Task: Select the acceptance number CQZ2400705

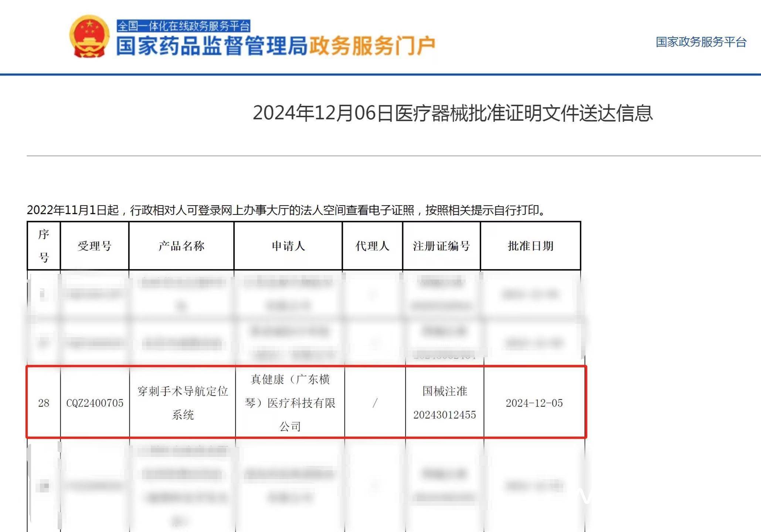Action: (95, 403)
